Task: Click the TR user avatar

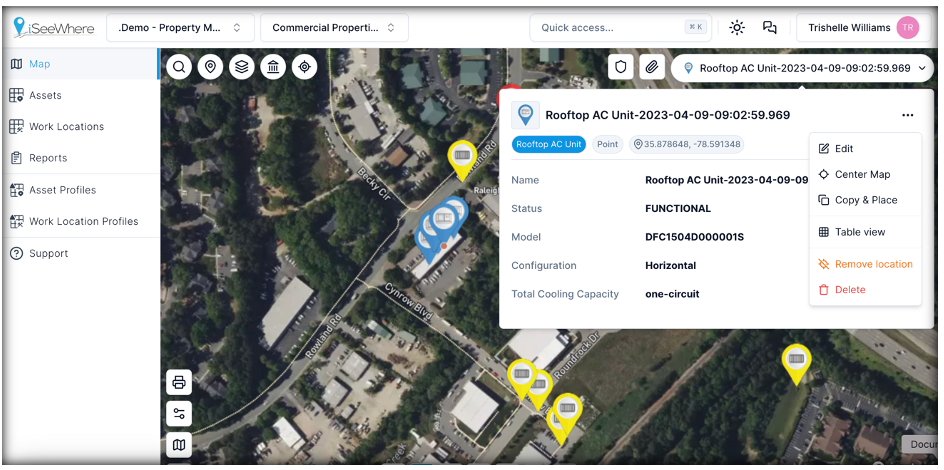Action: (907, 28)
